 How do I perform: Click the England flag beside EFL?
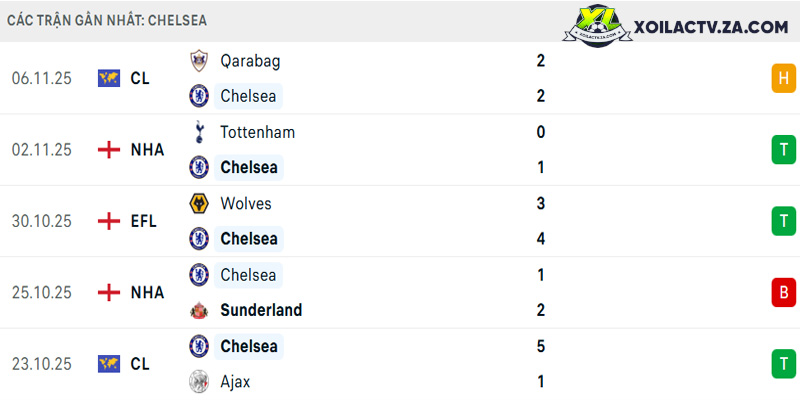tap(109, 221)
